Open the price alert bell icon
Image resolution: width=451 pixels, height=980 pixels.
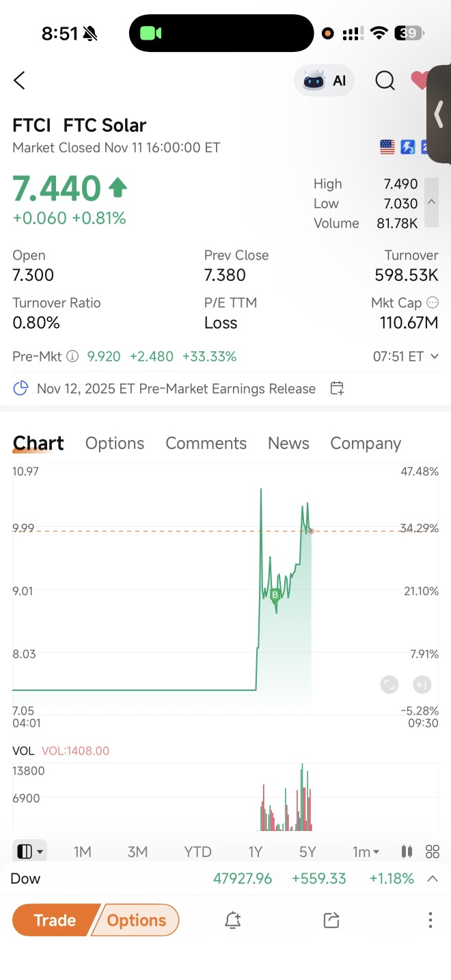[x=233, y=921]
